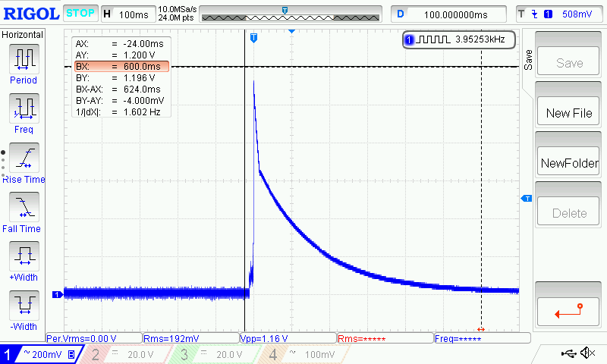Toggle the muted speaker sound icon
This screenshot has height=364, width=607.
pyautogui.click(x=587, y=353)
